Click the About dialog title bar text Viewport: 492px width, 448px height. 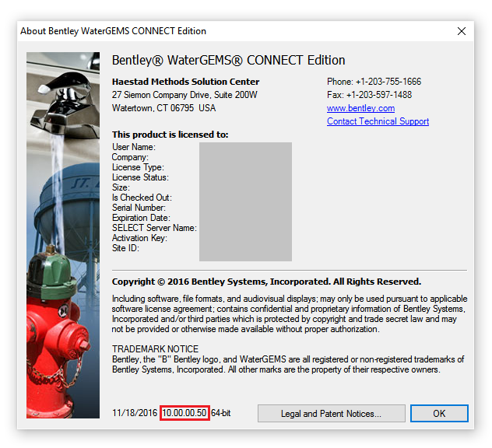click(114, 31)
